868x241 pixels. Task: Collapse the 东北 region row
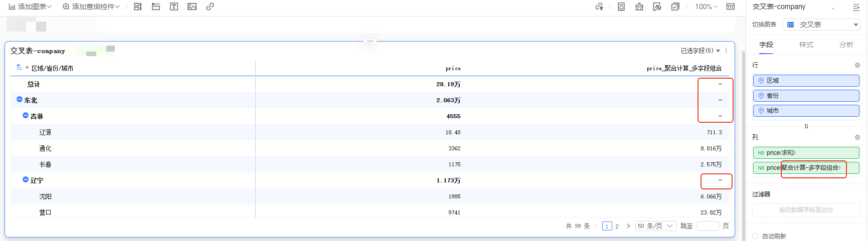coord(20,100)
